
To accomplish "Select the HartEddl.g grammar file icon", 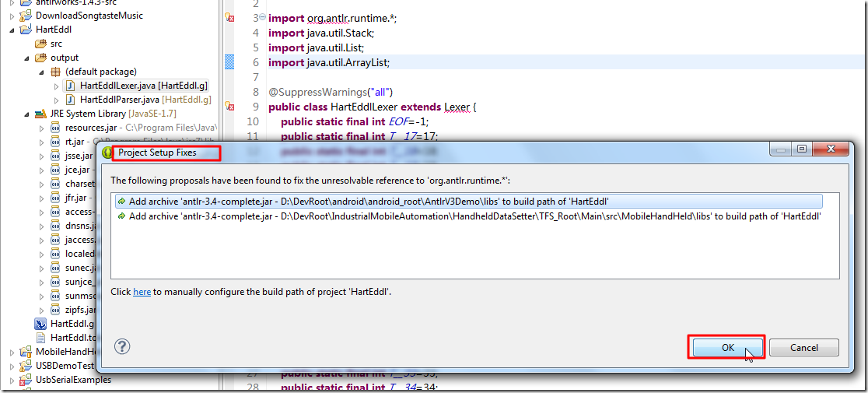I will 41,324.
